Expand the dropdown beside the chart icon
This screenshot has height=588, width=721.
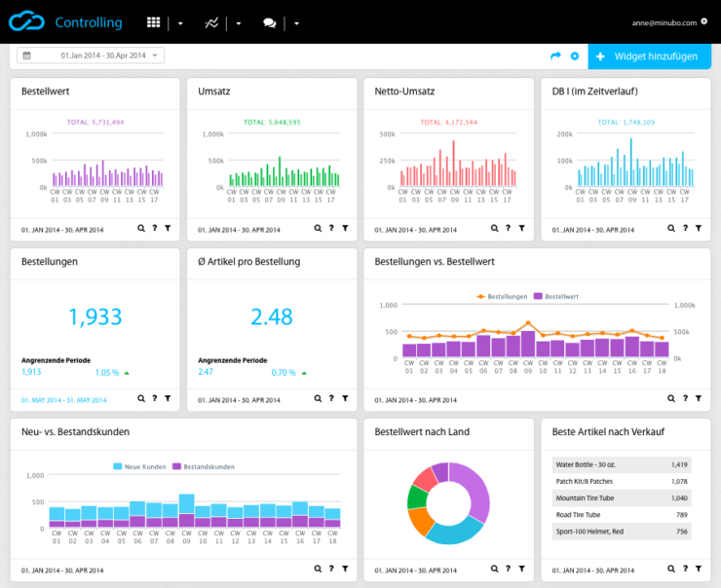coord(238,23)
